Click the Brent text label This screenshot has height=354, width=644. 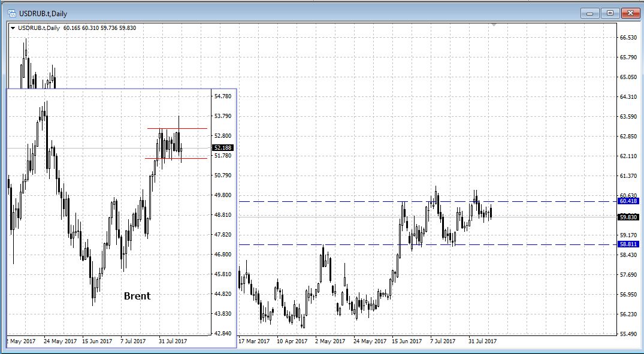click(137, 296)
